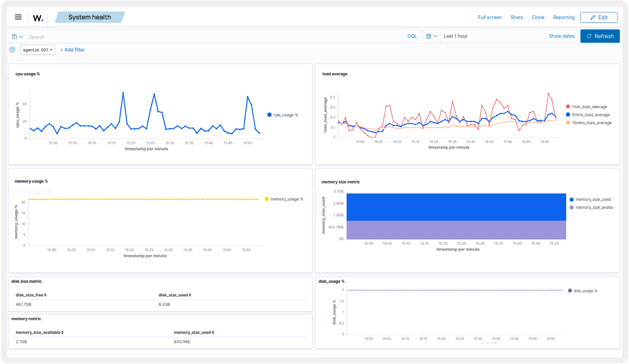The height and width of the screenshot is (364, 629).
Task: Open the date quick-select dropdown chevron
Action: 436,36
